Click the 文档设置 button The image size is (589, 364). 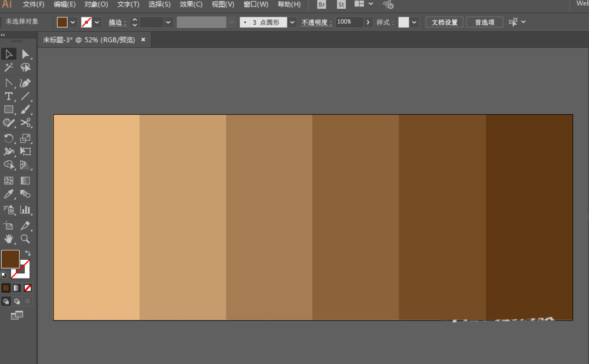click(444, 22)
